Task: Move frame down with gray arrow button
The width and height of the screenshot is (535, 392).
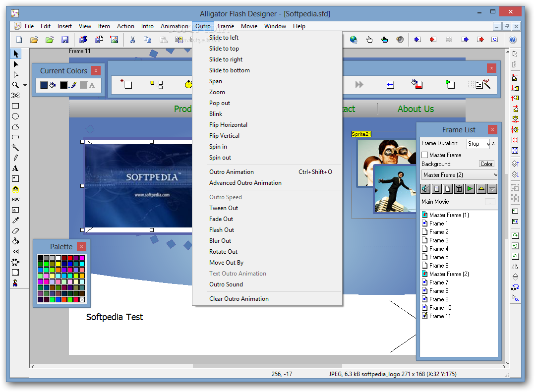Action: click(492, 189)
